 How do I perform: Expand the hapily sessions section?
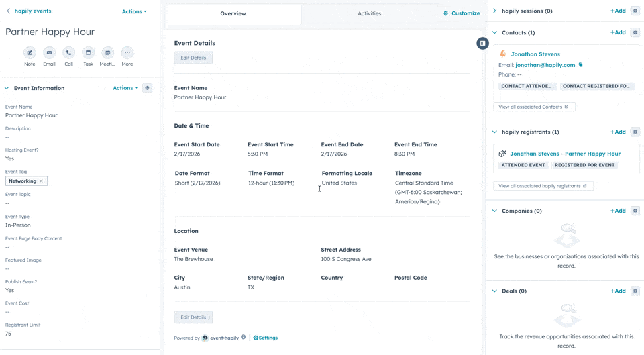[x=494, y=11]
